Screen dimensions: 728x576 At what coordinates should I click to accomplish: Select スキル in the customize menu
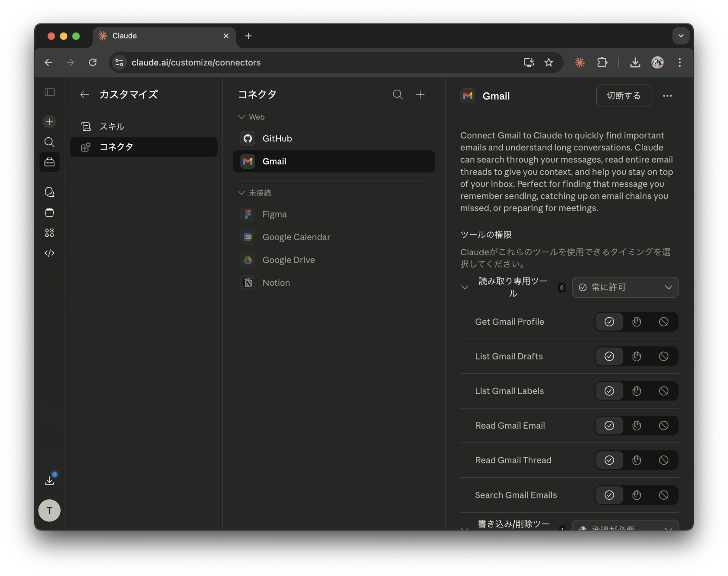click(x=112, y=127)
